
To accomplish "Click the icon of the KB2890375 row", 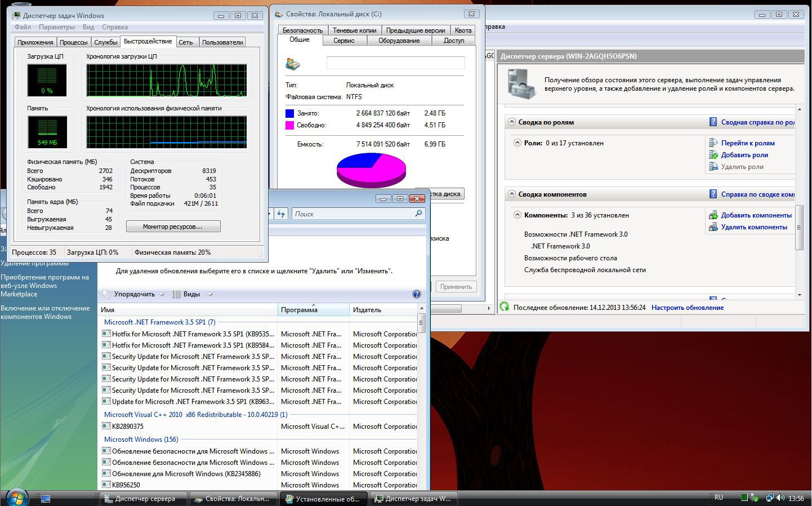I will coord(106,426).
